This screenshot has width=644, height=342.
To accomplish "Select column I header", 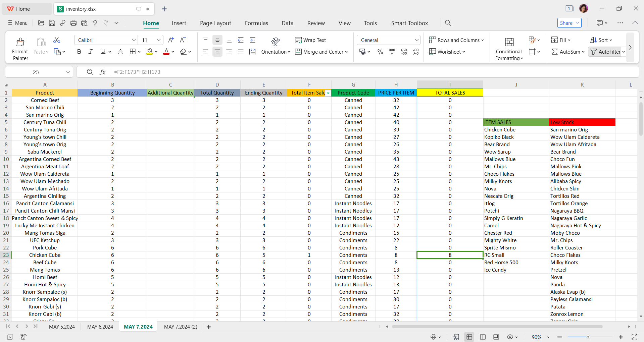I will [450, 84].
